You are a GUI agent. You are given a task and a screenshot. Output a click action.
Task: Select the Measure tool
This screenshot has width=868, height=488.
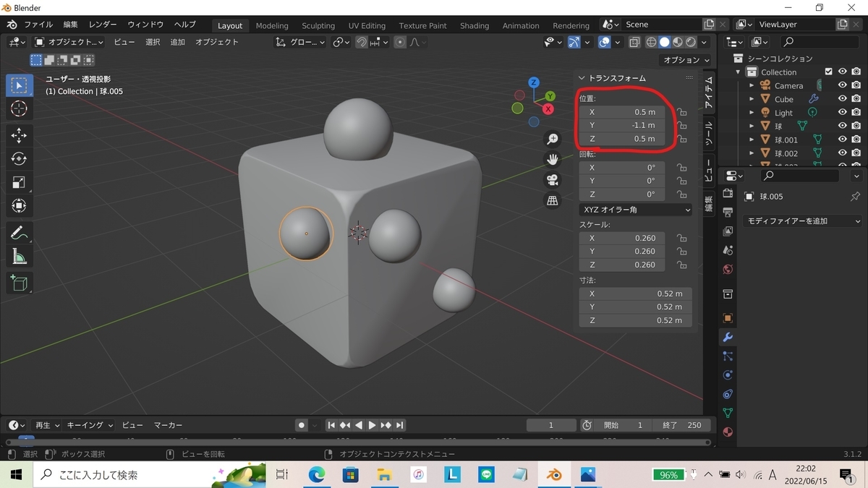pyautogui.click(x=20, y=257)
